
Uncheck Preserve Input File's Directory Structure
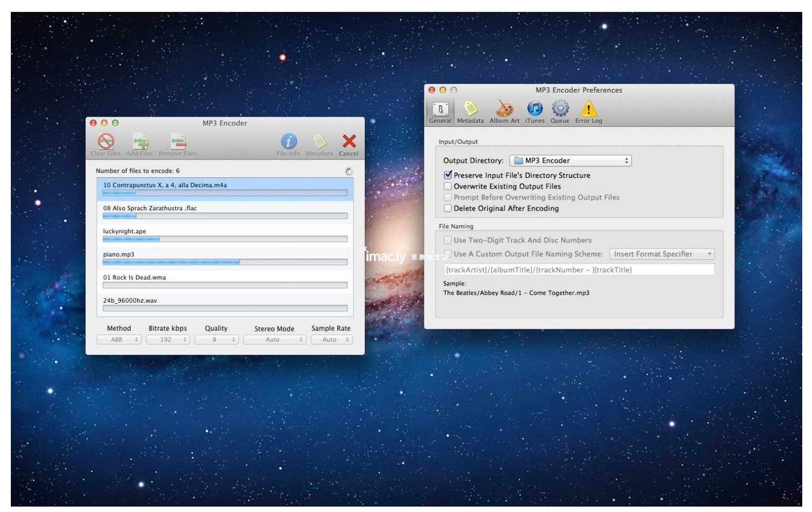448,175
